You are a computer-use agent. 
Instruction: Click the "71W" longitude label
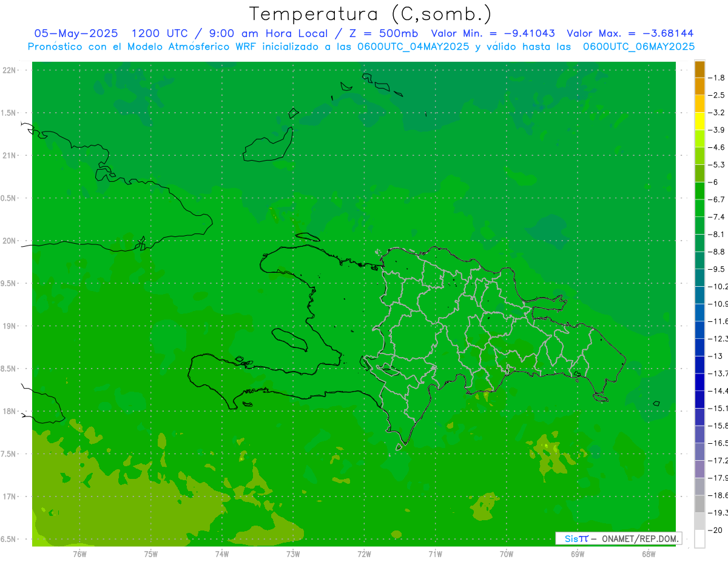[x=435, y=554]
